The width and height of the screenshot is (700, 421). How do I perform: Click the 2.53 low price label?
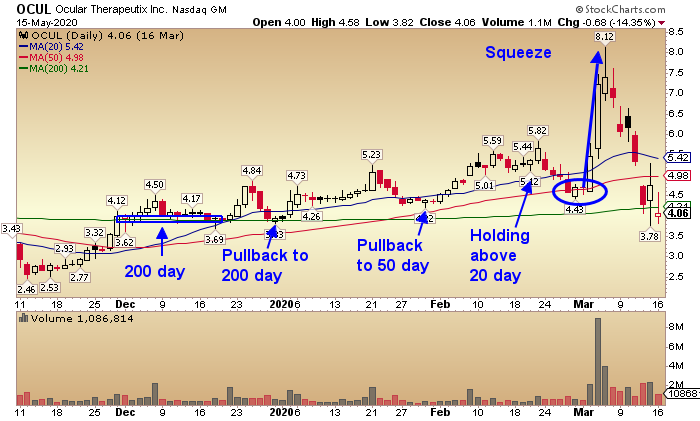[50, 288]
